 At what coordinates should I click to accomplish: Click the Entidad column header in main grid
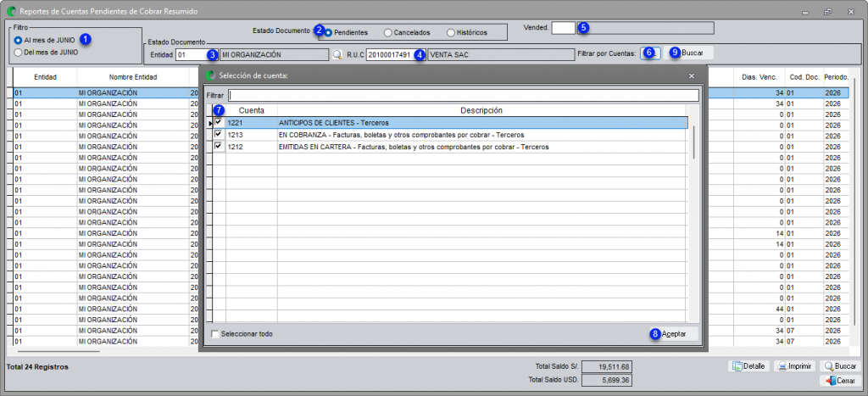(46, 77)
